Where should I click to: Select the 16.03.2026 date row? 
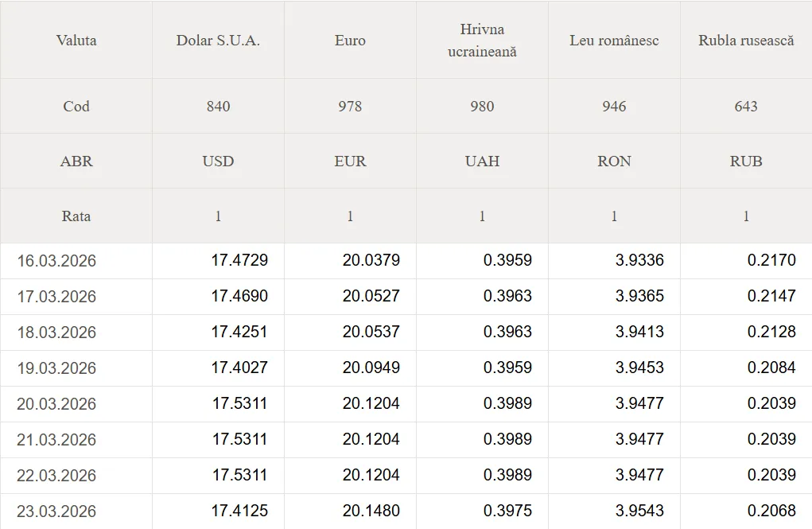(x=56, y=261)
